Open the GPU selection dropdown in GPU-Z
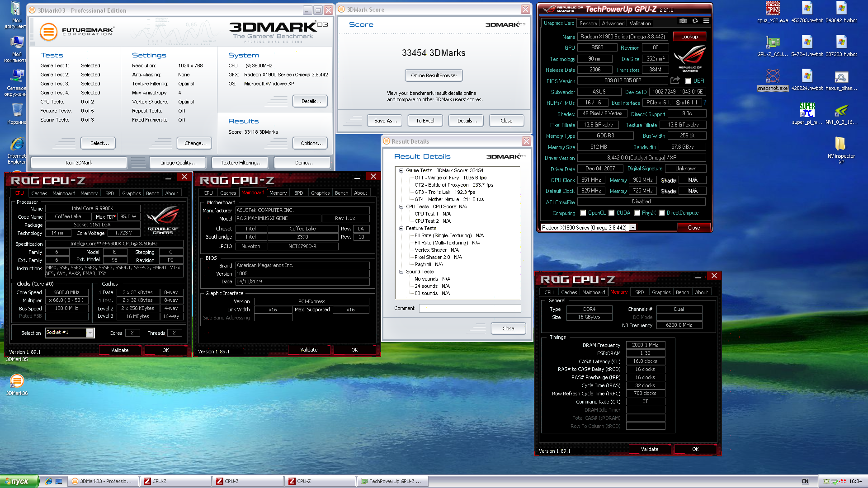Viewport: 868px width, 488px height. coord(633,227)
